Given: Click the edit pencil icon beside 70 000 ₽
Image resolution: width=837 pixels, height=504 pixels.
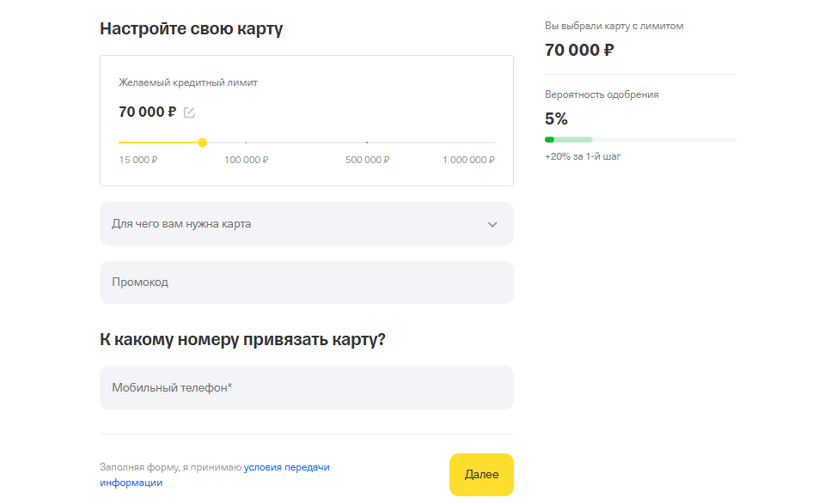Looking at the screenshot, I should 189,112.
